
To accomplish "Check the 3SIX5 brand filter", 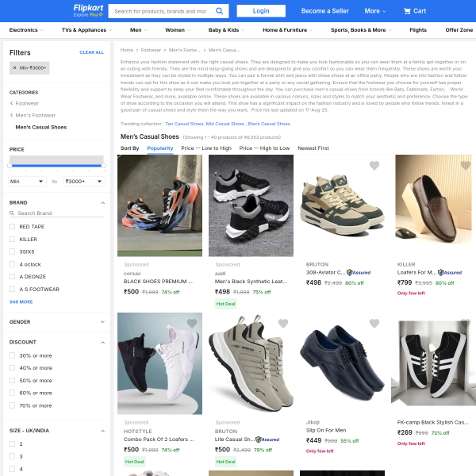I will 12,251.
